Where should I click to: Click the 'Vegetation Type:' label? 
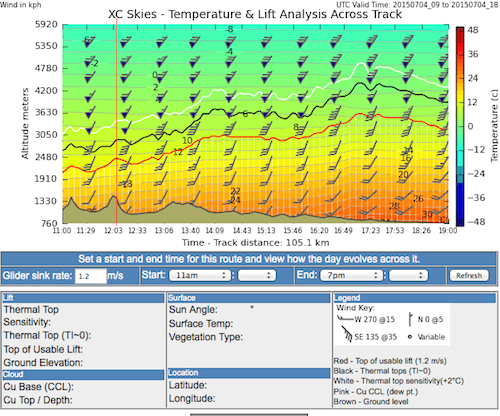[x=206, y=337]
